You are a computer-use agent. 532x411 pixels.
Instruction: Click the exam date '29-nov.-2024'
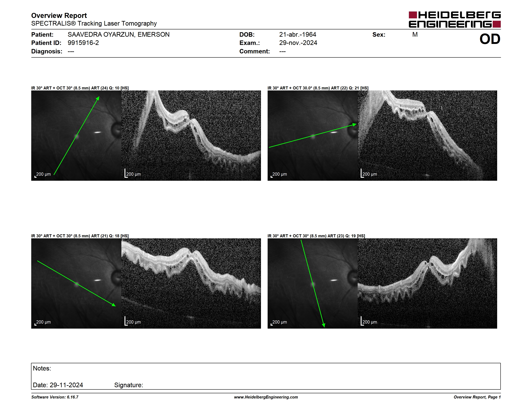coord(298,43)
